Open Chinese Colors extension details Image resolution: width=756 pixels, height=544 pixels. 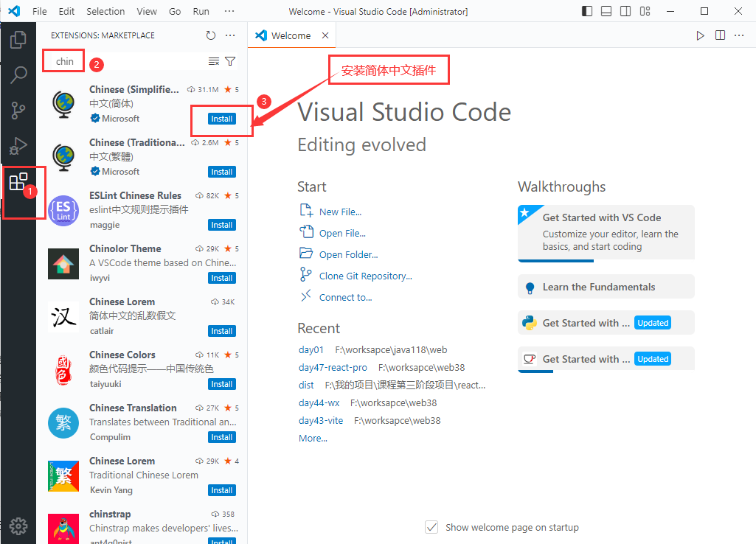pyautogui.click(x=142, y=369)
